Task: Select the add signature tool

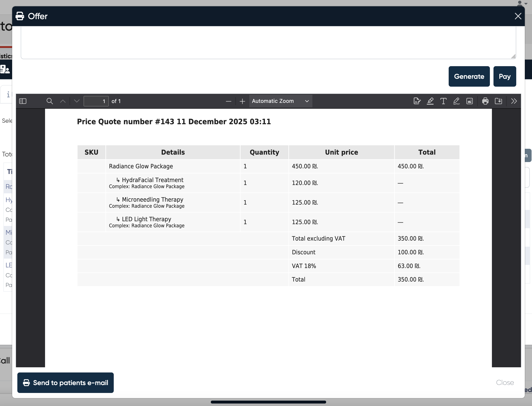Action: (417, 101)
